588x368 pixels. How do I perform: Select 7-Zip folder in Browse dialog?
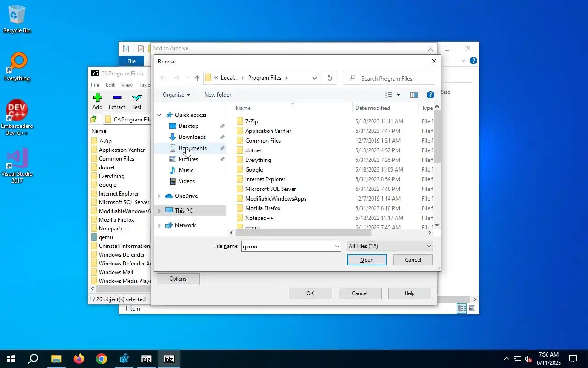click(252, 121)
